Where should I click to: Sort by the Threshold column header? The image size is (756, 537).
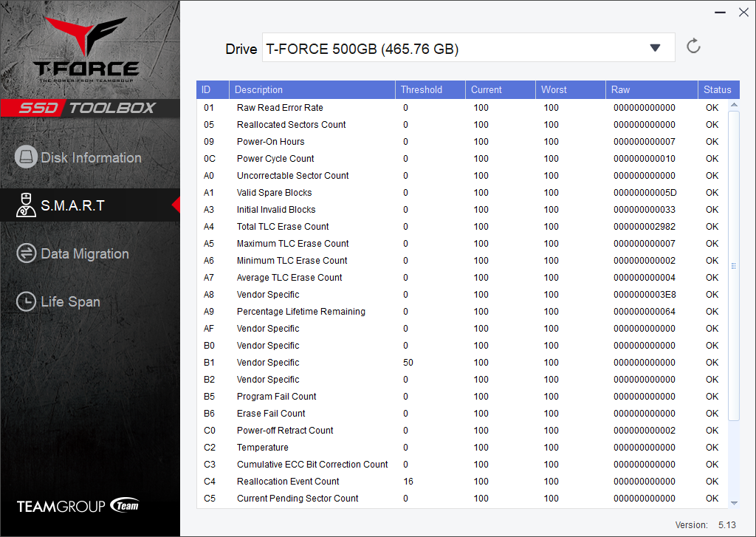[430, 89]
